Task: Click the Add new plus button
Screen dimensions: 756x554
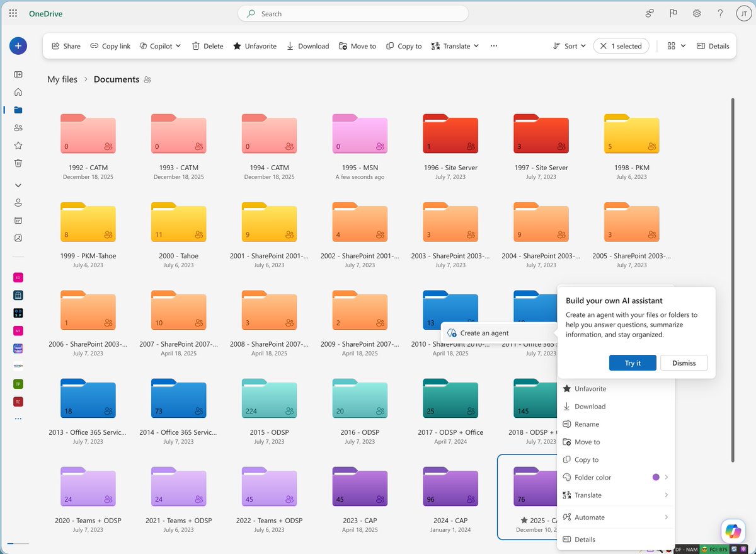Action: click(x=18, y=45)
